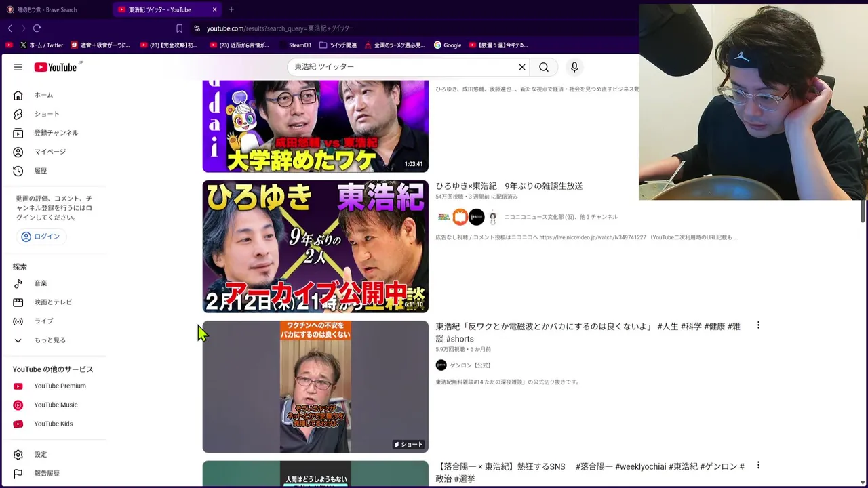This screenshot has height=488, width=868.
Task: Open the 【厳選５選】今キテる bookmark
Action: coord(498,45)
